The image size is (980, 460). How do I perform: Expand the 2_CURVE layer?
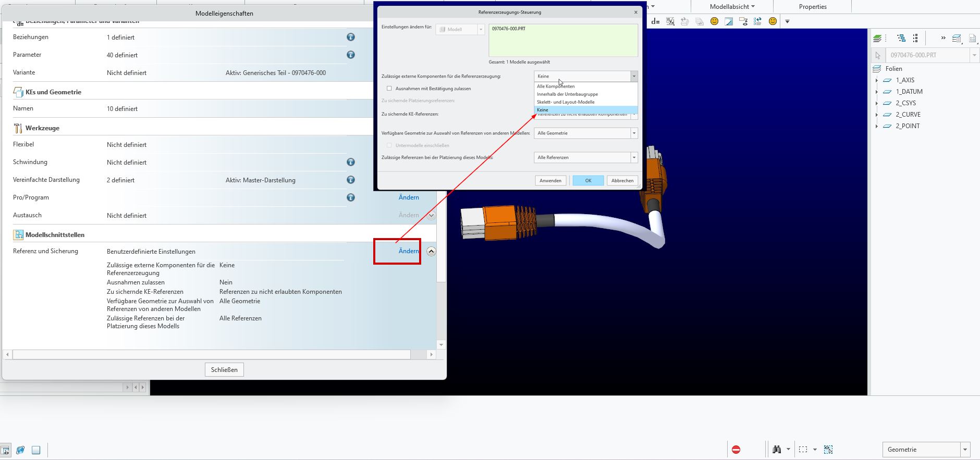(x=876, y=115)
